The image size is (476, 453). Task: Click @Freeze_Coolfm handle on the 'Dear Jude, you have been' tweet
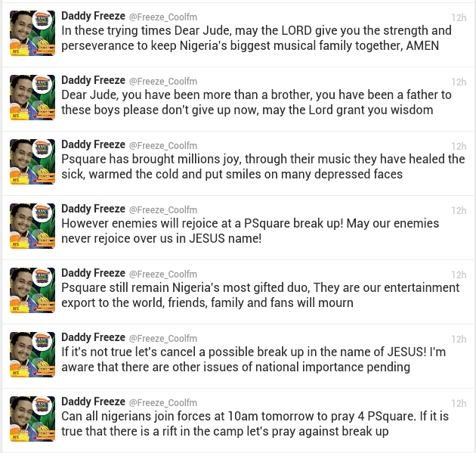163,82
